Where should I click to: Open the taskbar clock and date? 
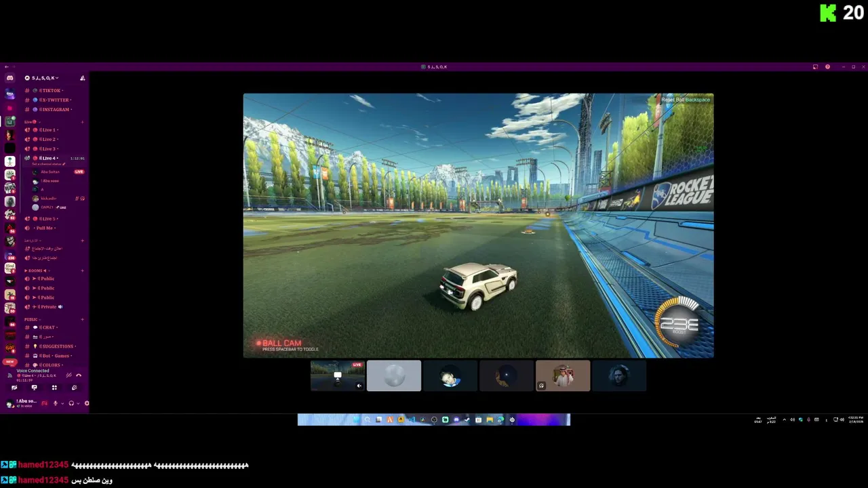click(x=856, y=420)
